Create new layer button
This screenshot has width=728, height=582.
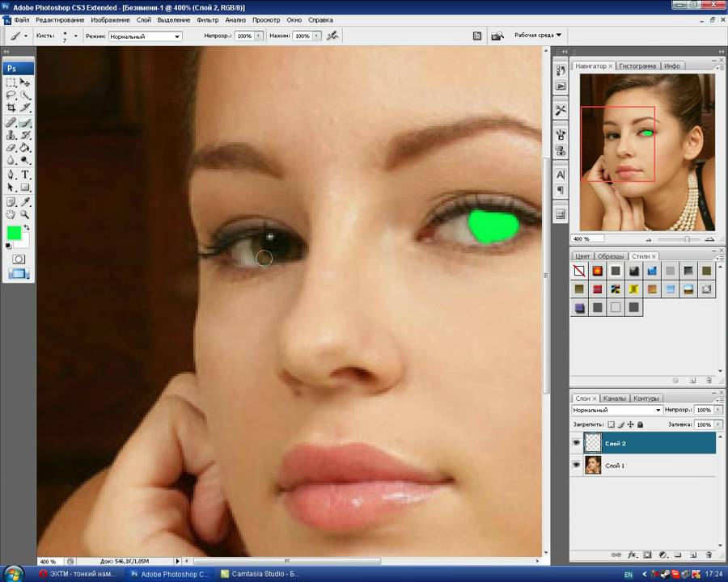click(x=693, y=555)
